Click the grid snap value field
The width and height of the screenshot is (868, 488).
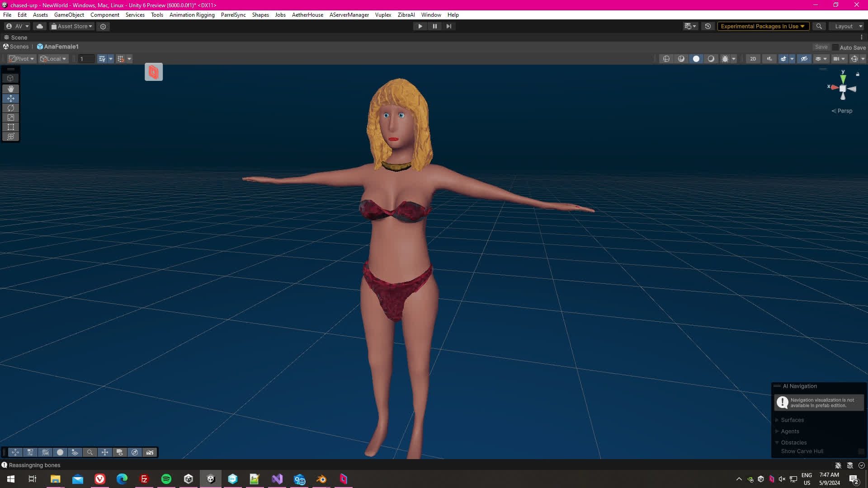tap(86, 59)
